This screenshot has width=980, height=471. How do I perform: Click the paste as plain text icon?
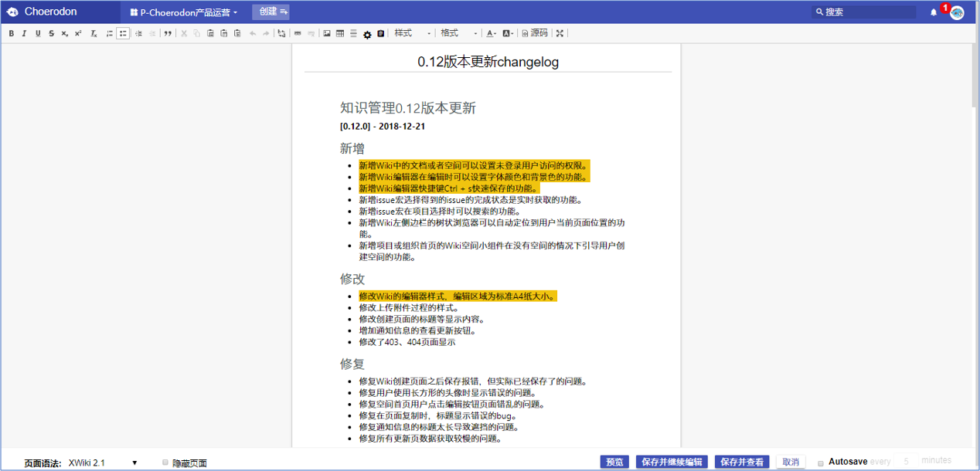tap(224, 33)
